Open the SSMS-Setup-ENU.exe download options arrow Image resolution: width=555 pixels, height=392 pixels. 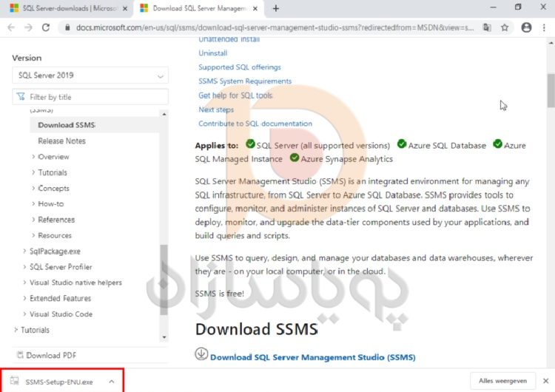click(x=111, y=382)
